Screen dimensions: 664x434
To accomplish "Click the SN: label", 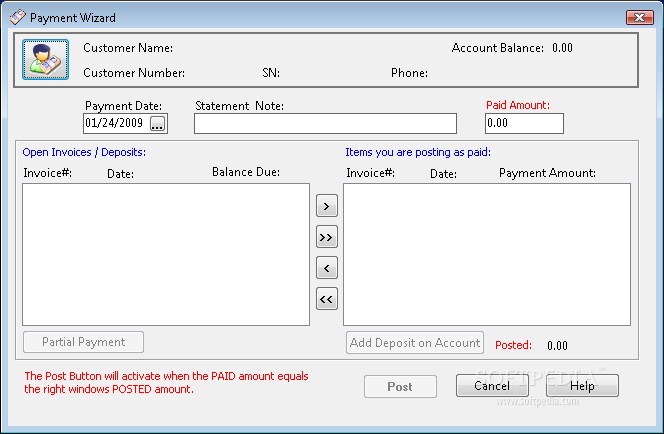I will coord(271,73).
